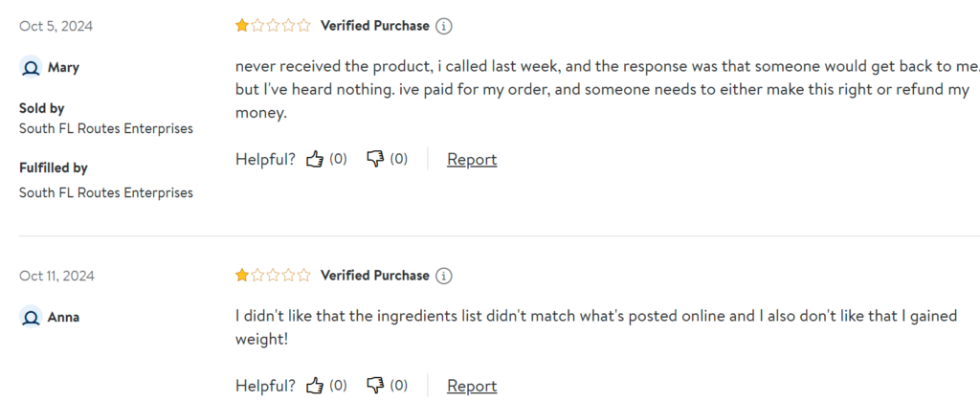Screen dimensions: 980x402
Task: Select reviewer name Mary
Action: [63, 68]
